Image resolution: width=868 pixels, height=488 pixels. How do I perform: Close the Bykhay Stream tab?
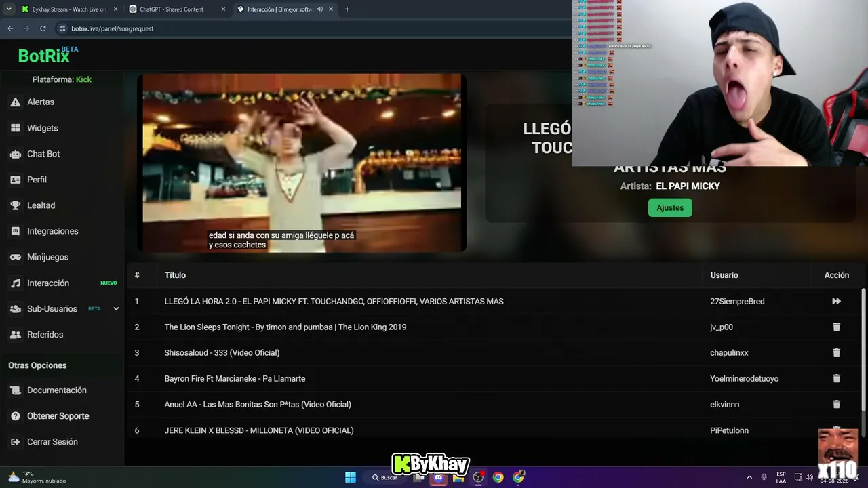point(115,9)
